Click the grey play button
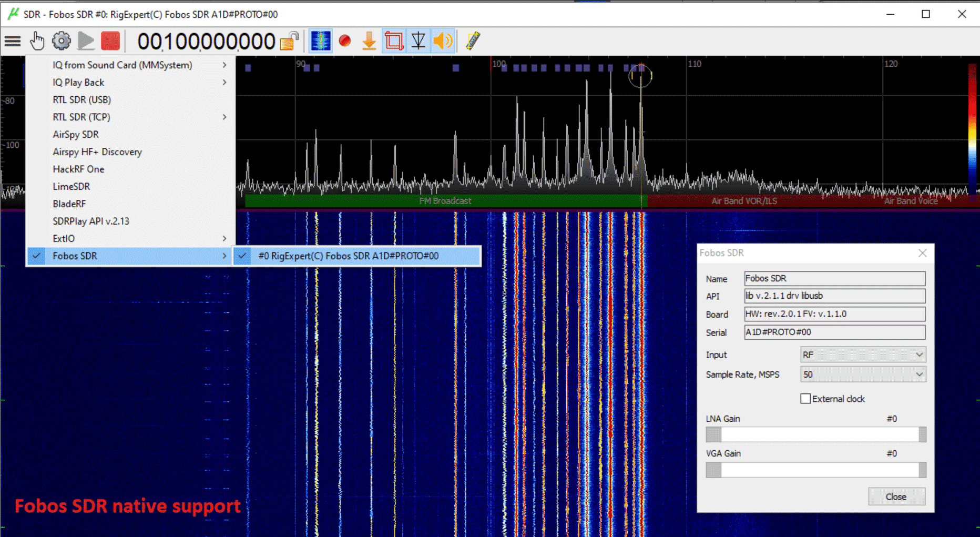Viewport: 980px width, 537px height. [x=86, y=41]
